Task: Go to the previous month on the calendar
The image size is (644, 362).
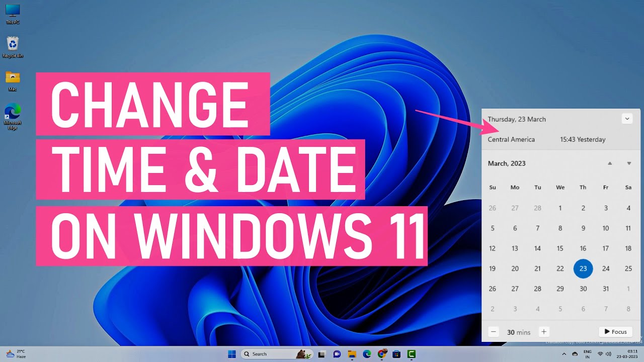Action: point(609,163)
